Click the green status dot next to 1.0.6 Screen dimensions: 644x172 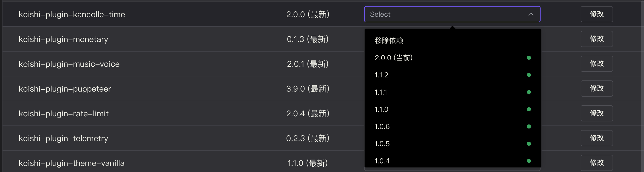529,126
